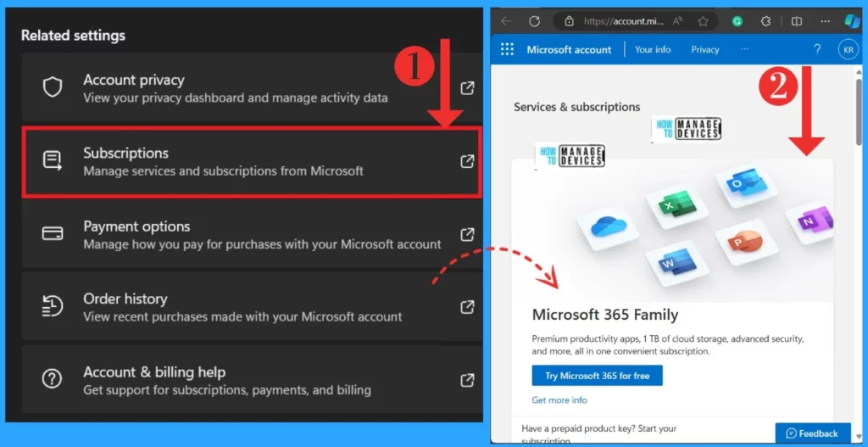Add page to favorites with star icon

tap(703, 21)
